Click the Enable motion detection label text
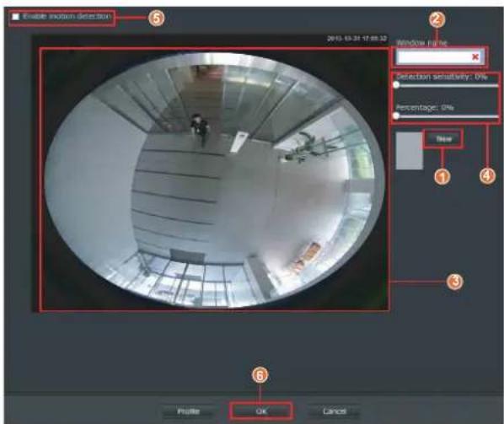Screen dimensions: 504x424 tap(67, 16)
